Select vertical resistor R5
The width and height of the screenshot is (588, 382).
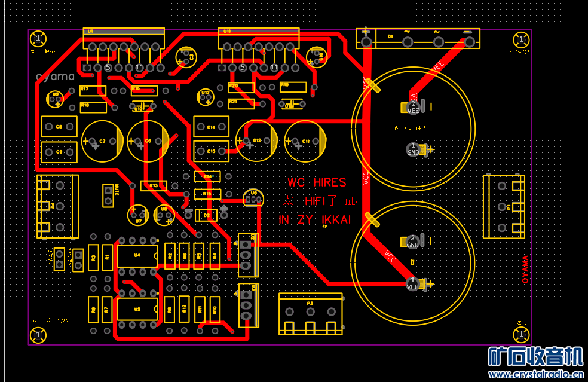[x=199, y=256]
